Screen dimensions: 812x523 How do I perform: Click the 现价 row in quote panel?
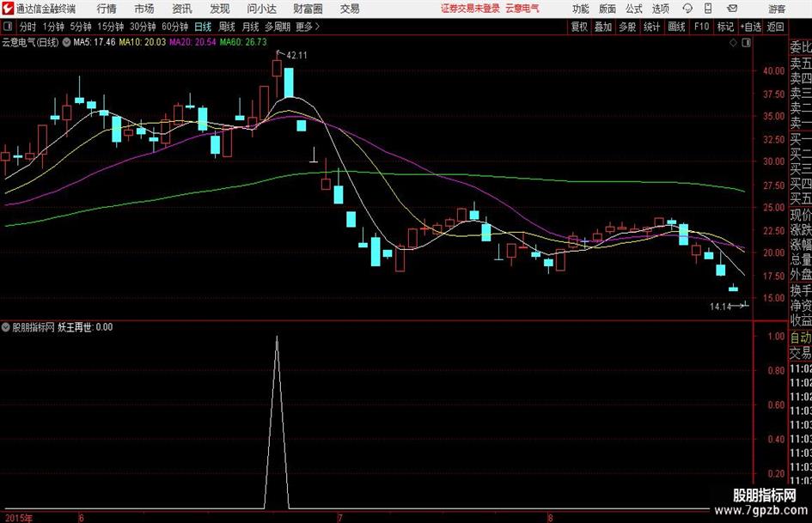801,215
